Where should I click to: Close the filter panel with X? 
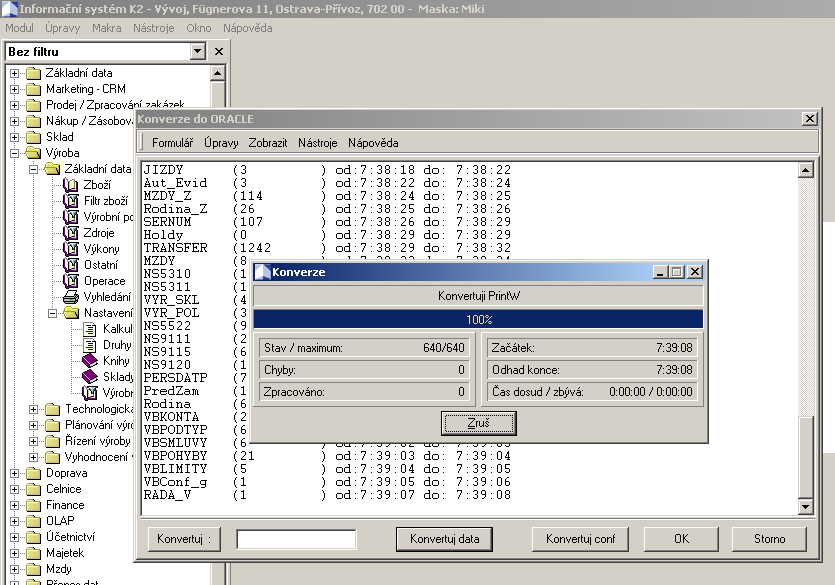click(x=219, y=52)
